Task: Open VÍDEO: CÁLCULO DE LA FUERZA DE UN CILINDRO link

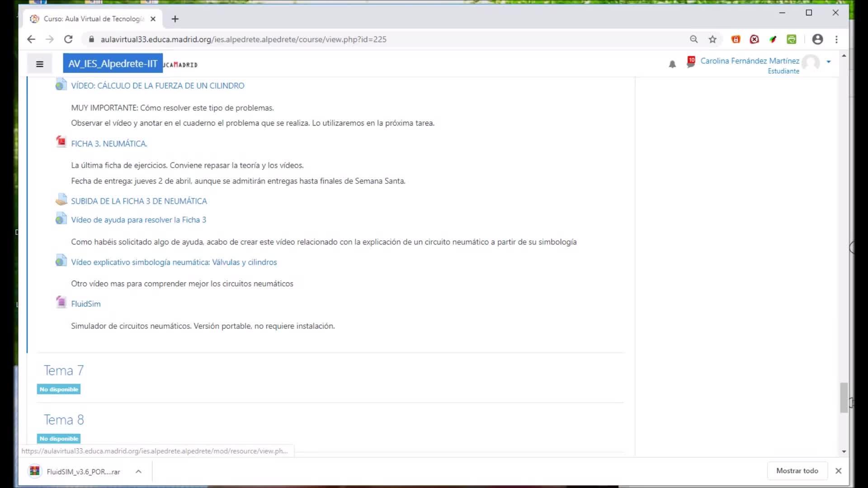Action: [157, 86]
